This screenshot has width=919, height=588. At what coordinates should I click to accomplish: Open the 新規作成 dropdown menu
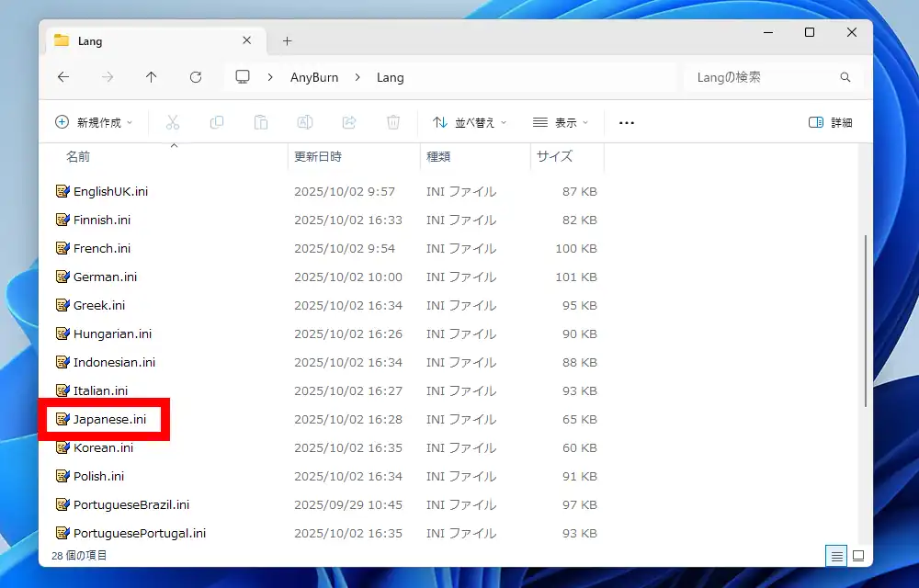point(94,122)
